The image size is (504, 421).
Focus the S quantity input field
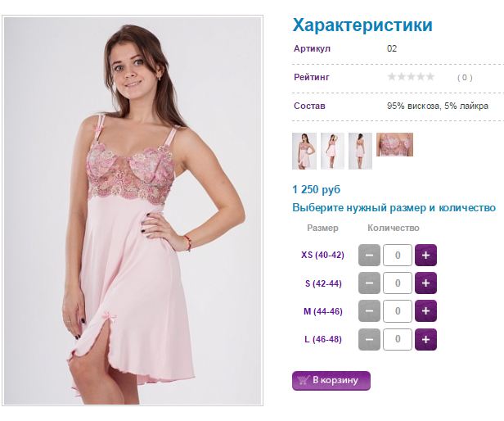coord(398,283)
